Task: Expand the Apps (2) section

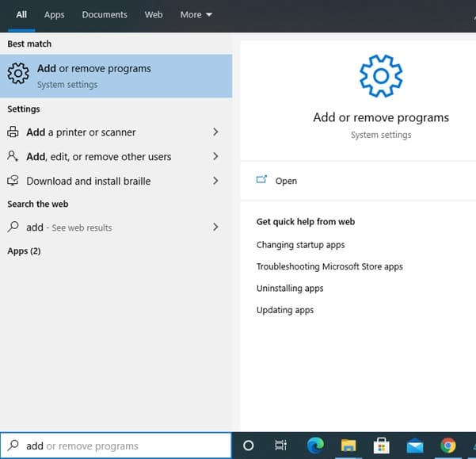Action: (x=24, y=251)
